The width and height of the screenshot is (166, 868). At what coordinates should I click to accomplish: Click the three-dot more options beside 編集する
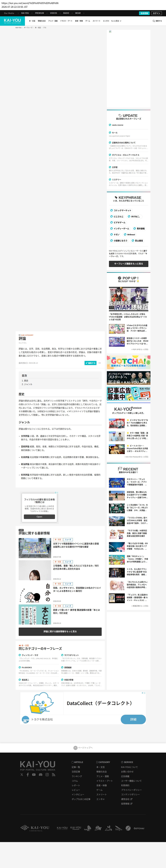100,363
